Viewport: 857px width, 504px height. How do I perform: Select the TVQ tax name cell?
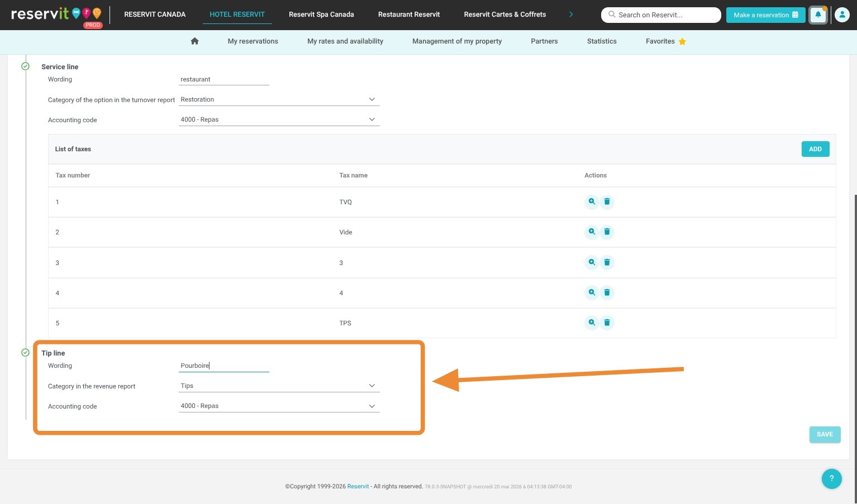coord(345,202)
